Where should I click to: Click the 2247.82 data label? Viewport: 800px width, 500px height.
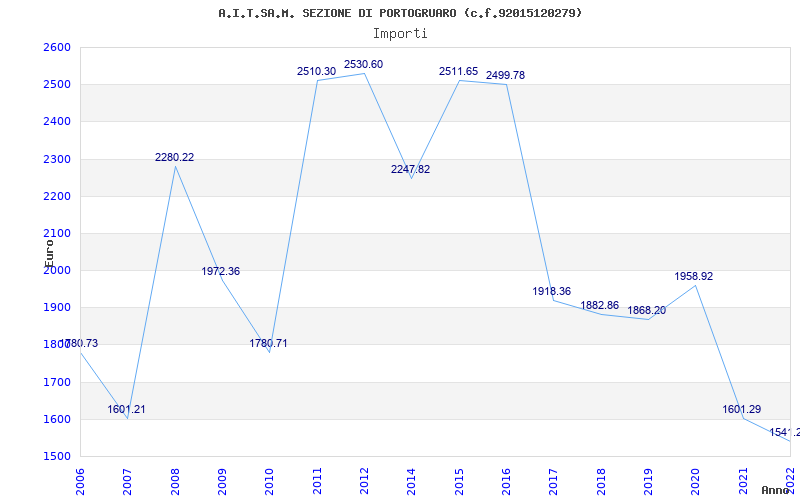point(410,169)
